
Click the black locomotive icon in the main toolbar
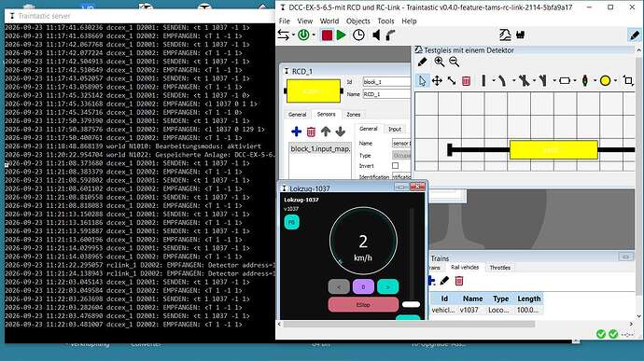click(521, 35)
